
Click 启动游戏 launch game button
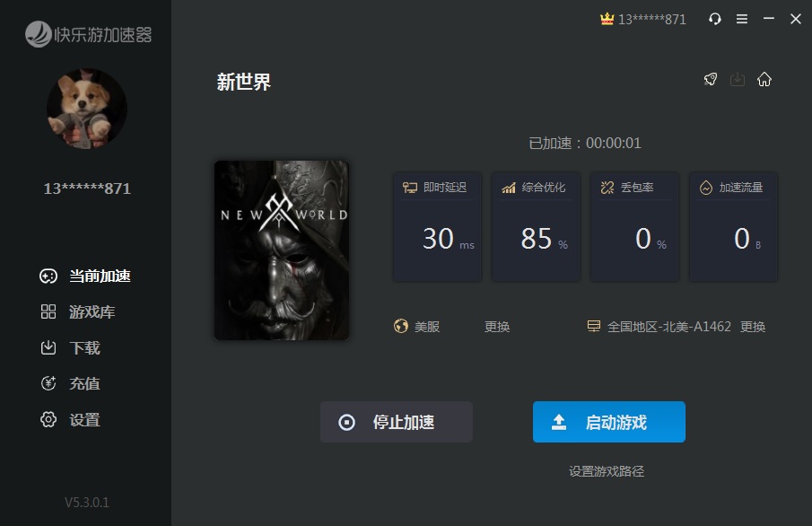coord(609,422)
